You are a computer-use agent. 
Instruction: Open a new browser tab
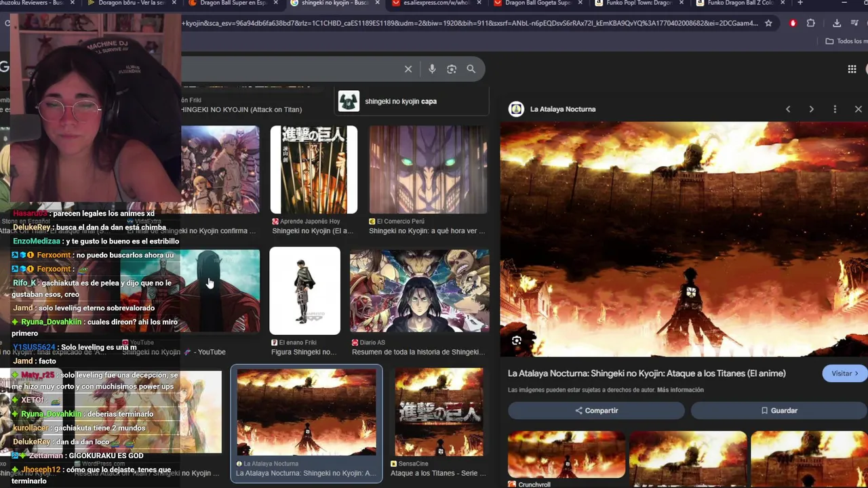[800, 3]
